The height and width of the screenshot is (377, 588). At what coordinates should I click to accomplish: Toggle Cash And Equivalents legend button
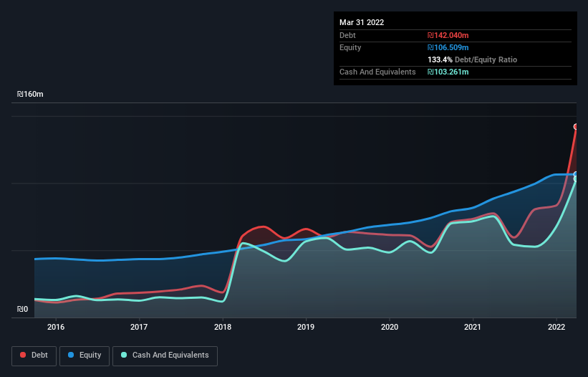(165, 355)
